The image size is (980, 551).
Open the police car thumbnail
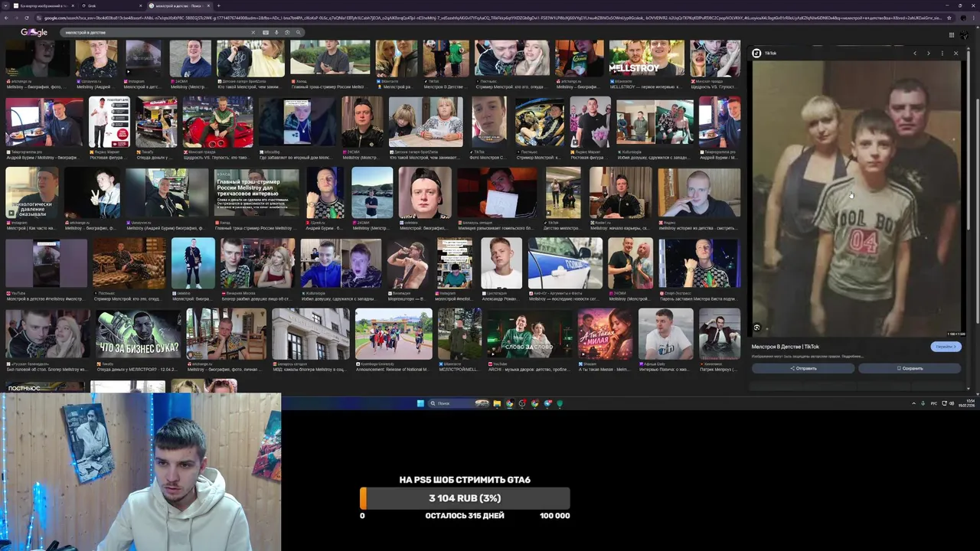click(x=565, y=263)
